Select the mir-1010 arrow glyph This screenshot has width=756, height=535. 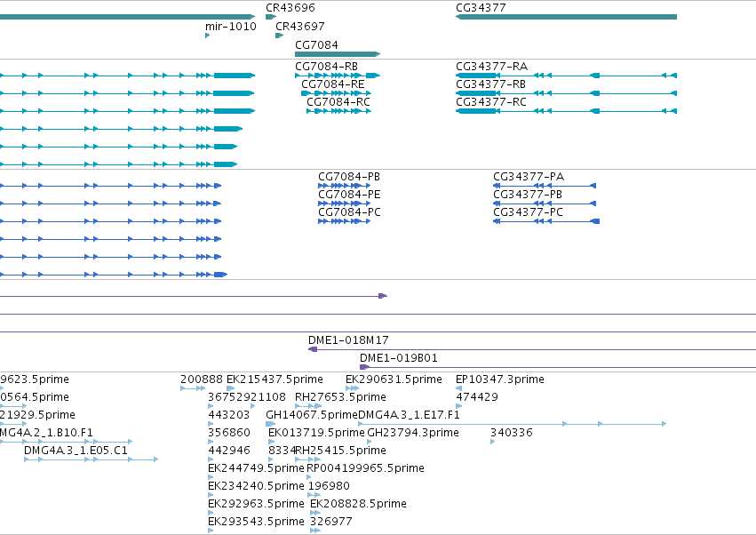pyautogui.click(x=207, y=36)
